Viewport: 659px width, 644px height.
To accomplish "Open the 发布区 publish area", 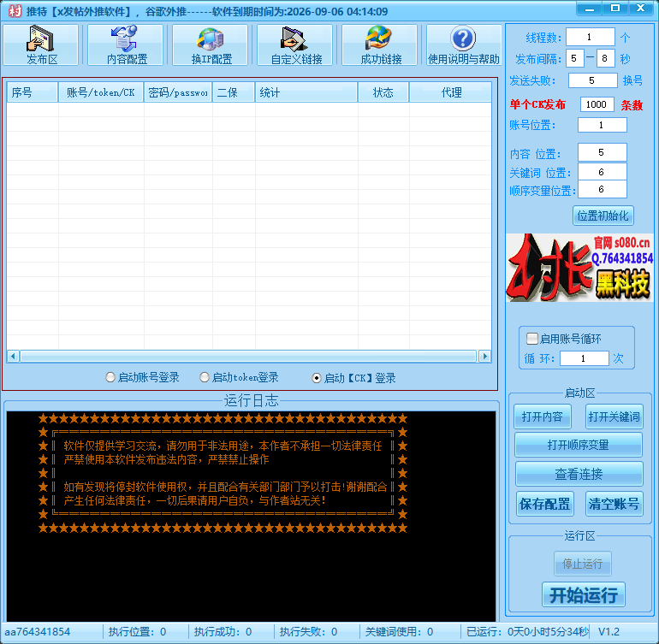I will pos(41,45).
